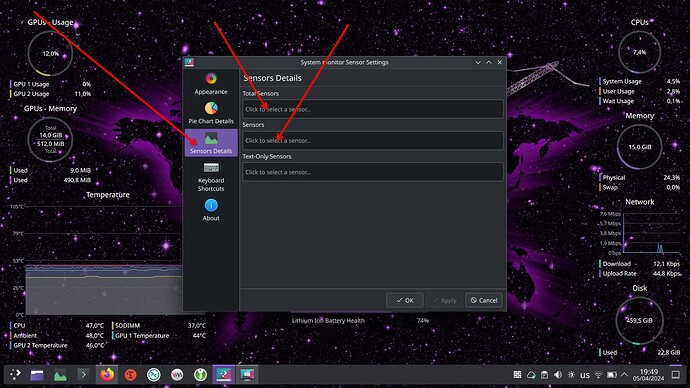690x388 pixels.
Task: Select the Sensors Details sidebar item
Action: point(211,143)
